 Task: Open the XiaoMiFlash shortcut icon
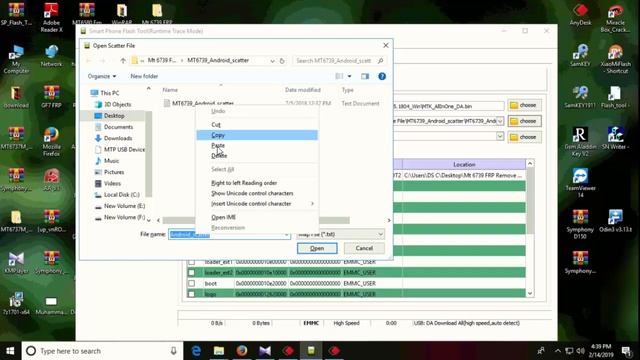pos(615,59)
